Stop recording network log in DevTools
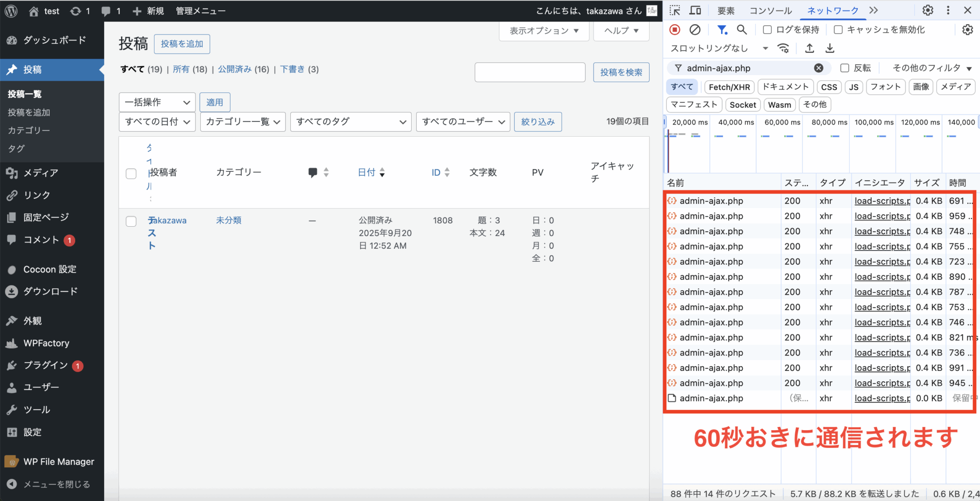The width and height of the screenshot is (980, 501). click(x=675, y=30)
